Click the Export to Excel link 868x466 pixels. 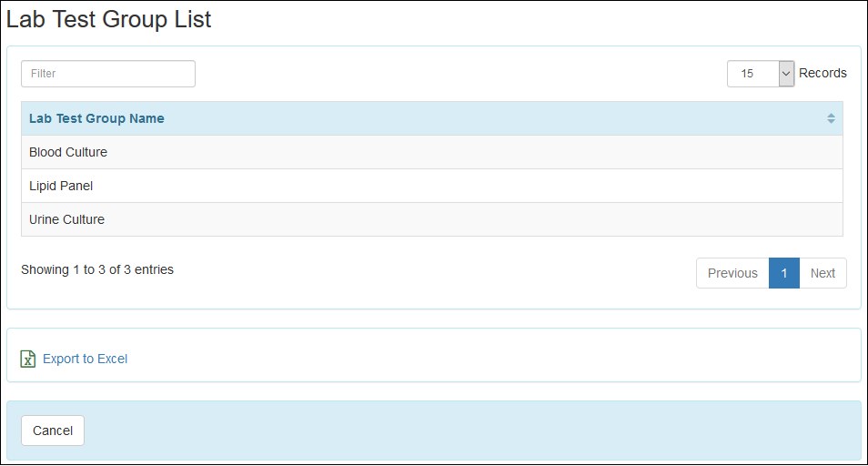85,359
